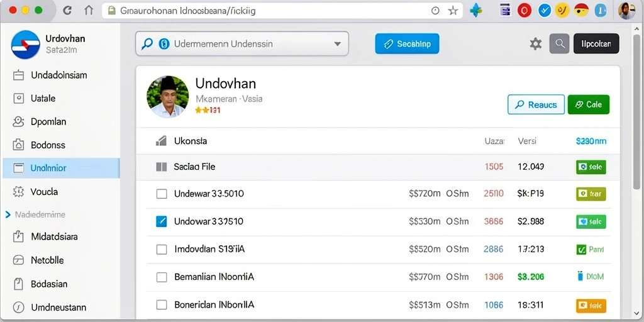
Task: Tick the Bemanlian INoontiA checkbox
Action: (162, 277)
